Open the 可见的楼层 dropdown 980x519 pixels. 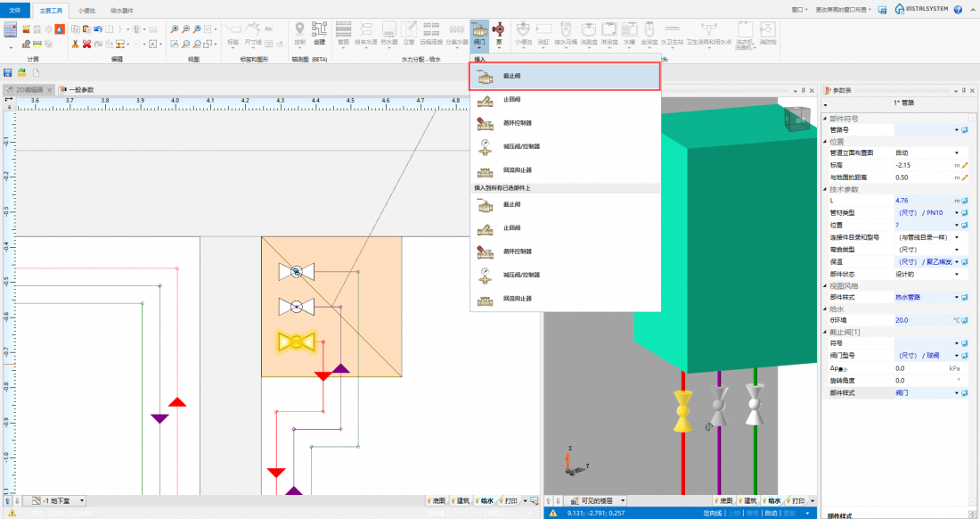622,501
